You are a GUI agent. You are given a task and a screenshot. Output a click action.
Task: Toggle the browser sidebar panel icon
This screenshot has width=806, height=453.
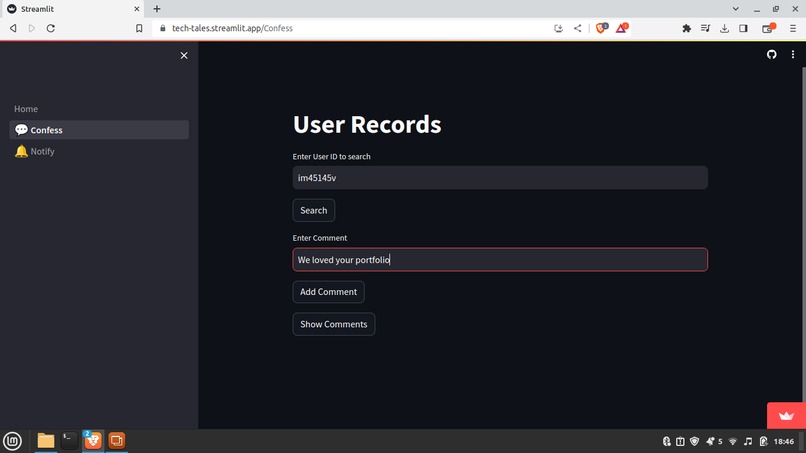coord(743,28)
